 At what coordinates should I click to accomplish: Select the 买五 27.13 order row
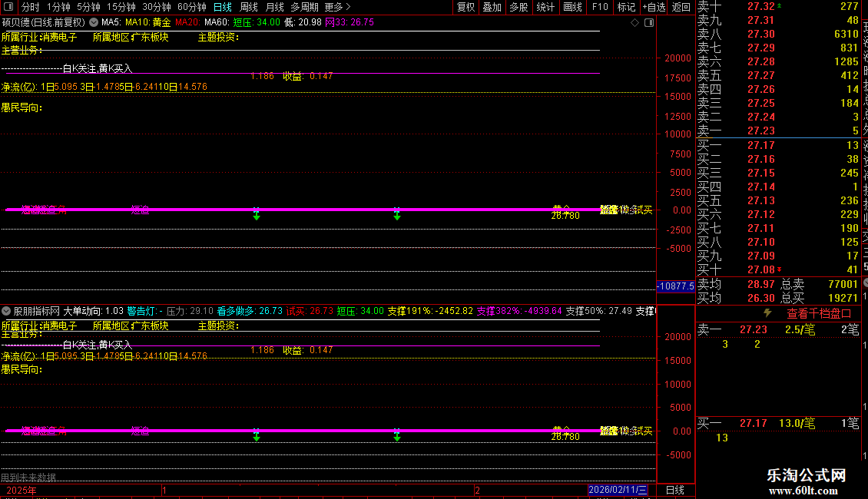[778, 200]
